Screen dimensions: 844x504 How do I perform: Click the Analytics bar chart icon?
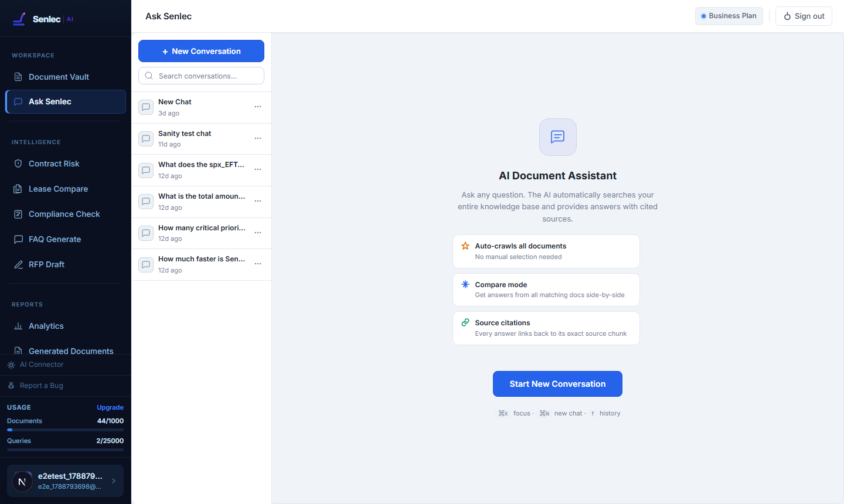[x=18, y=326]
